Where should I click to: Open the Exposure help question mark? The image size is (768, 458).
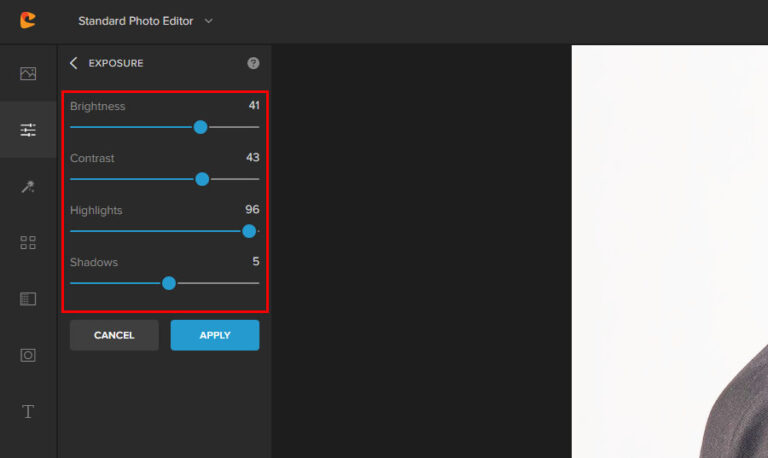(253, 63)
